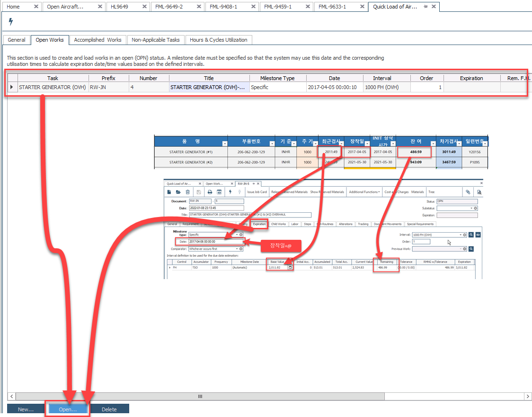Viewport: 532px width, 417px height.
Task: Go to the Non-Applicable Tasks tab
Action: point(155,40)
